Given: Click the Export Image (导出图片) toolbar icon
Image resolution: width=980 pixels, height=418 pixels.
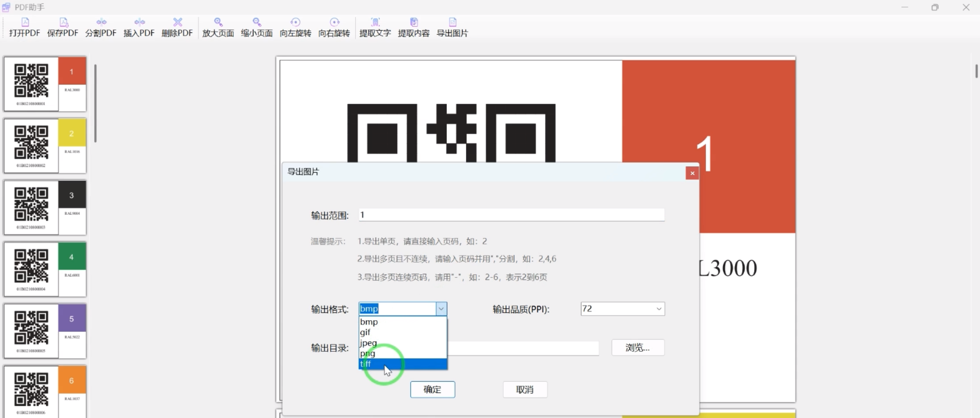Looking at the screenshot, I should coord(452,27).
